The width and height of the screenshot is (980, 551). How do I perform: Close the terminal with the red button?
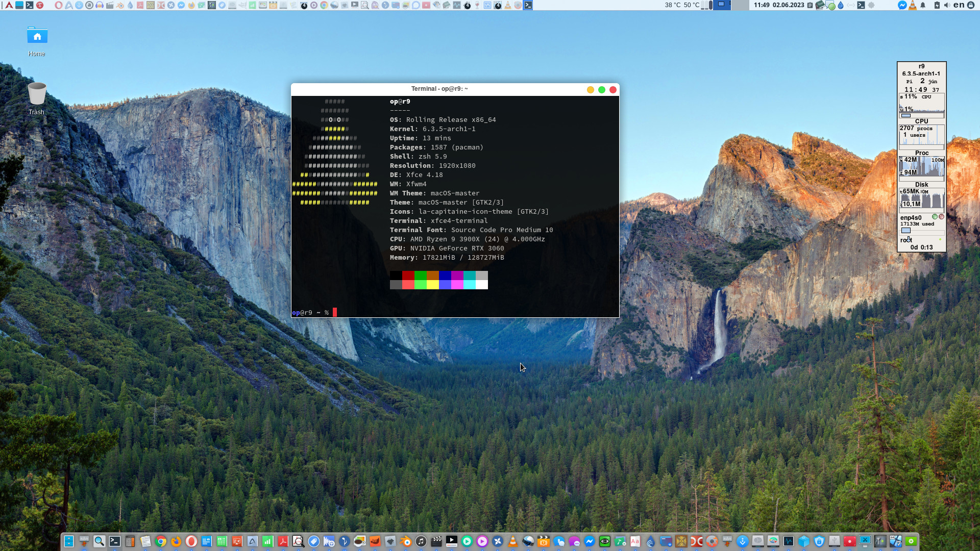click(x=613, y=90)
